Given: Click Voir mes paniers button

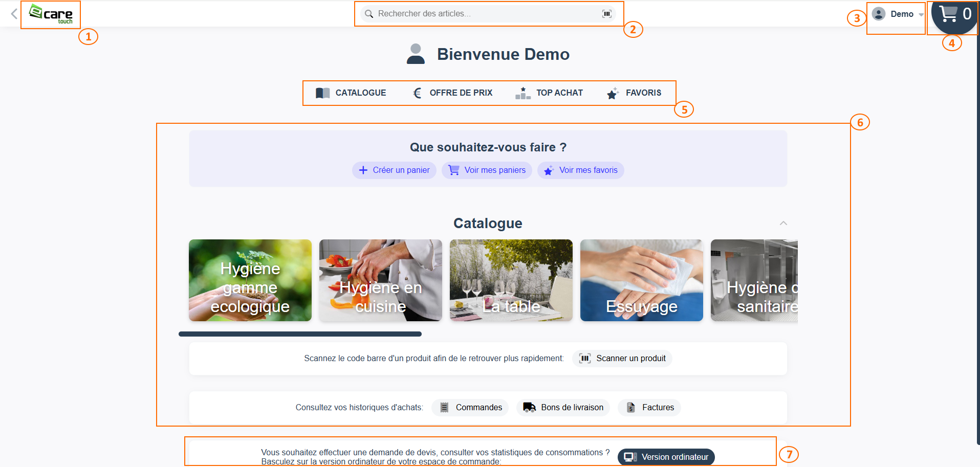Looking at the screenshot, I should [x=487, y=170].
